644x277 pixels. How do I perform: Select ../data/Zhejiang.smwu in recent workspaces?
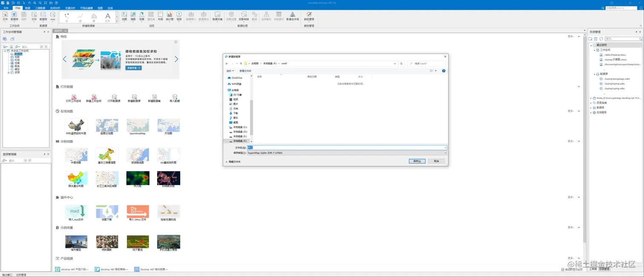pos(615,55)
